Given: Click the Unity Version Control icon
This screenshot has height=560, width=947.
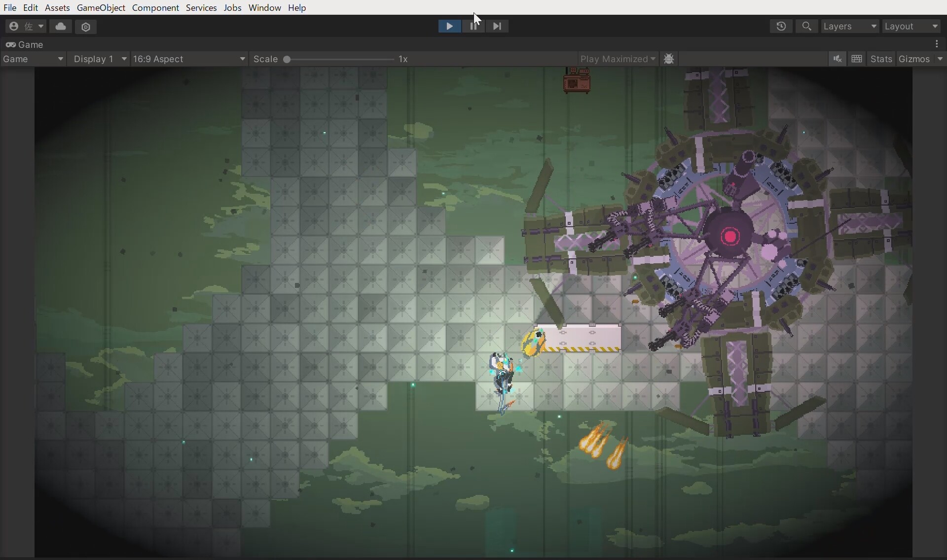Looking at the screenshot, I should [x=86, y=27].
